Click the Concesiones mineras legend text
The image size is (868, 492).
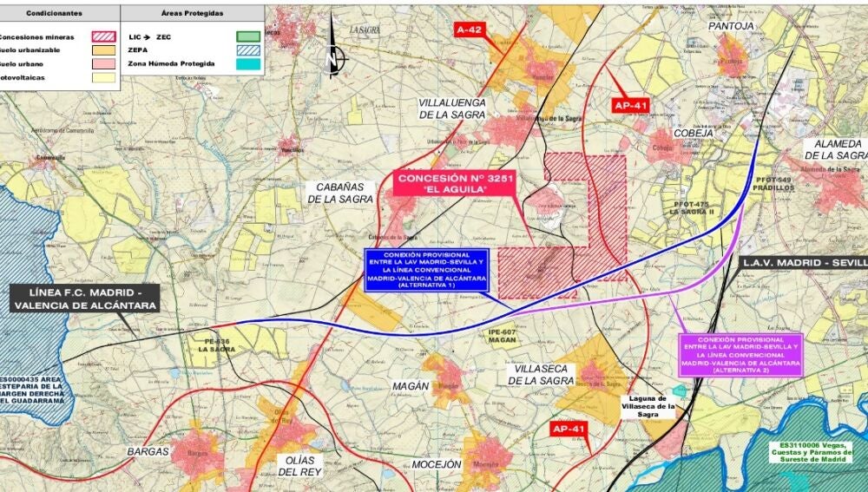36,37
